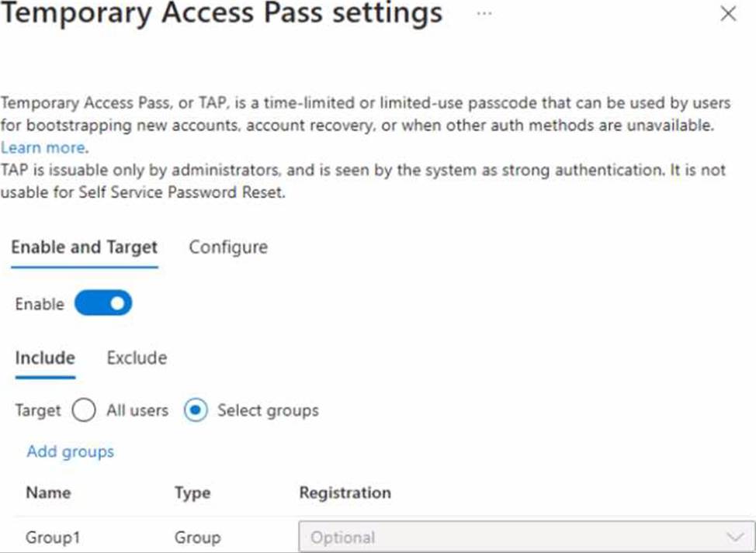Select the Include tab
The image size is (756, 553).
[45, 358]
